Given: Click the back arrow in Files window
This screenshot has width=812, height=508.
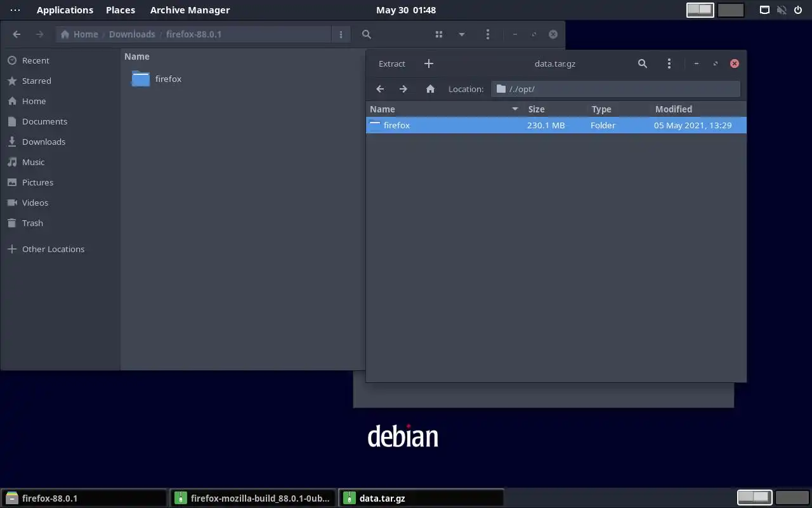Looking at the screenshot, I should tap(17, 34).
